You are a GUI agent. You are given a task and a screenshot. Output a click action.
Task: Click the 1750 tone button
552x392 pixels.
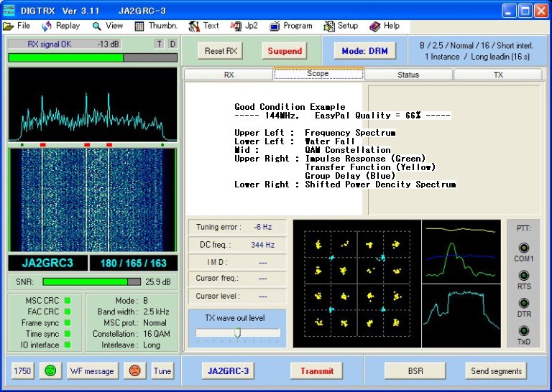(22, 371)
